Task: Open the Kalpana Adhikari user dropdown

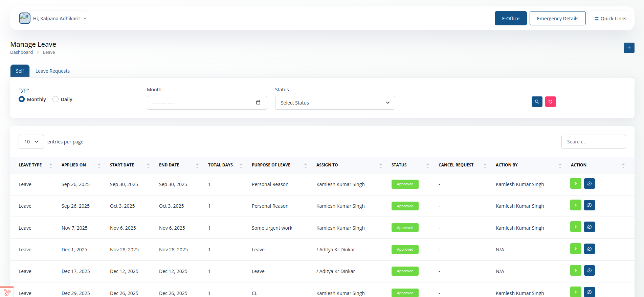Action: pyautogui.click(x=53, y=18)
